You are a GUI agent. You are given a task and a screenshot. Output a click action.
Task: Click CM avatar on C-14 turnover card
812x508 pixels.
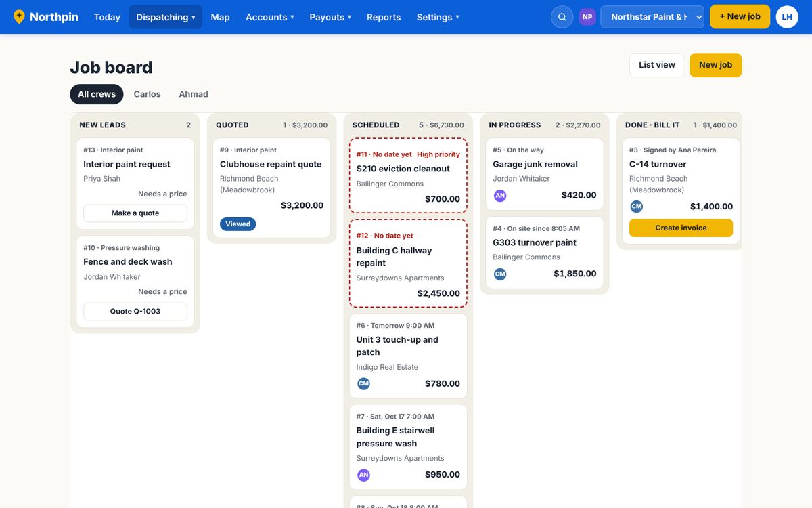pos(637,206)
